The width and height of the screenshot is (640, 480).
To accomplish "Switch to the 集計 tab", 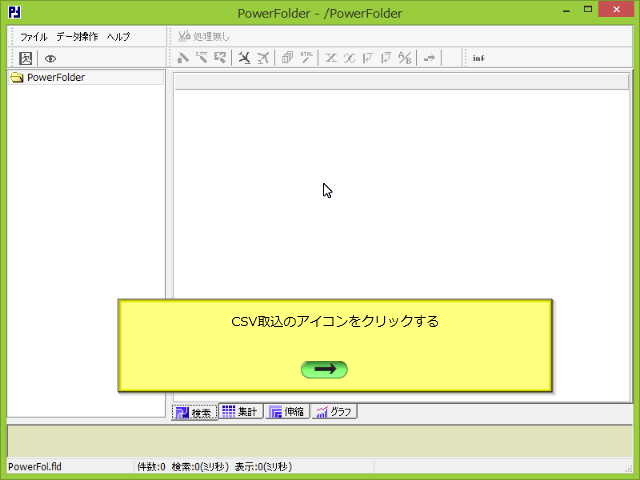I will click(x=240, y=411).
